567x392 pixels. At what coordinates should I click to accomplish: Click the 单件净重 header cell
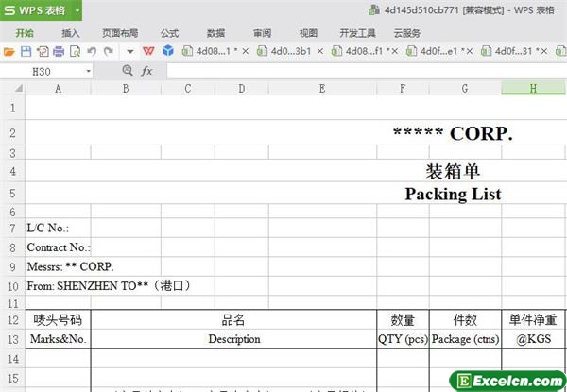point(533,320)
